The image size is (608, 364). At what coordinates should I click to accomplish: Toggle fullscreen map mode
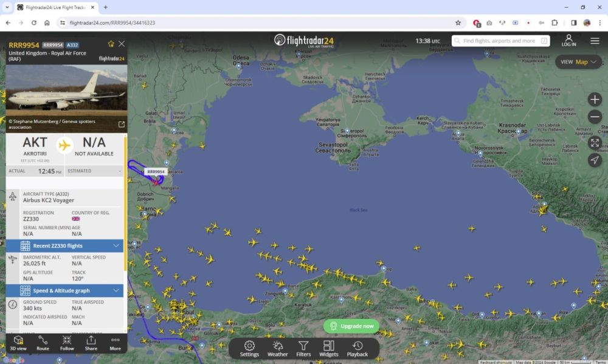(x=595, y=143)
